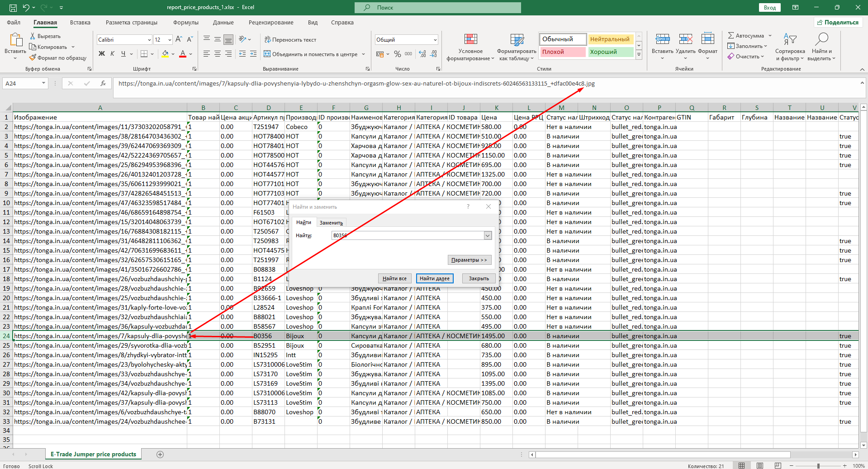868x469 pixels.
Task: Copy with Копировать button
Action: 48,47
